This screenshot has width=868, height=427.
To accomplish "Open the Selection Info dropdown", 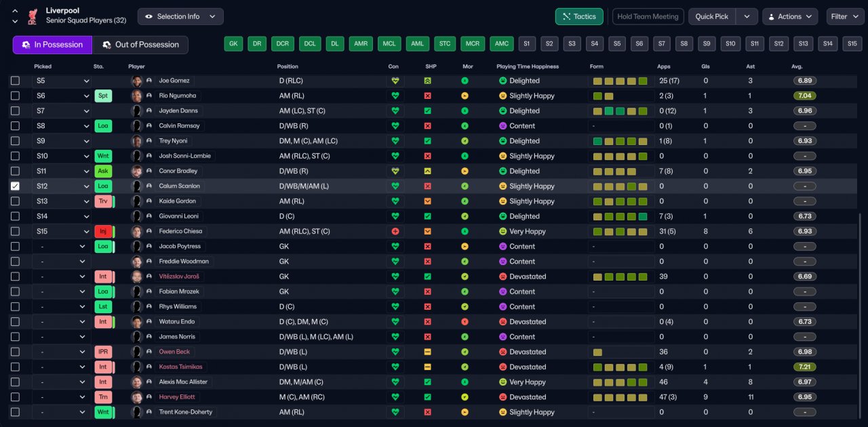I will pyautogui.click(x=180, y=16).
